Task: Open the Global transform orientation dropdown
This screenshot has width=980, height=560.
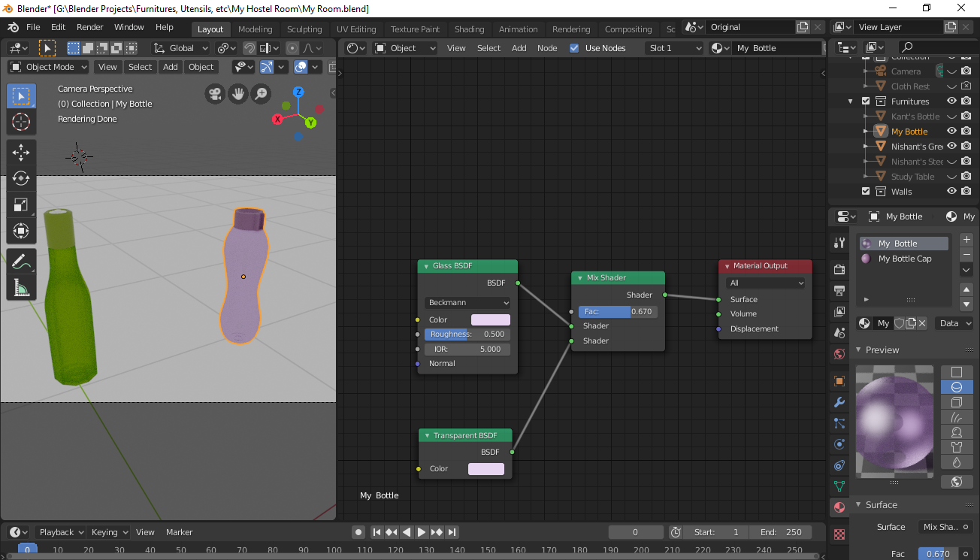Action: 181,48
